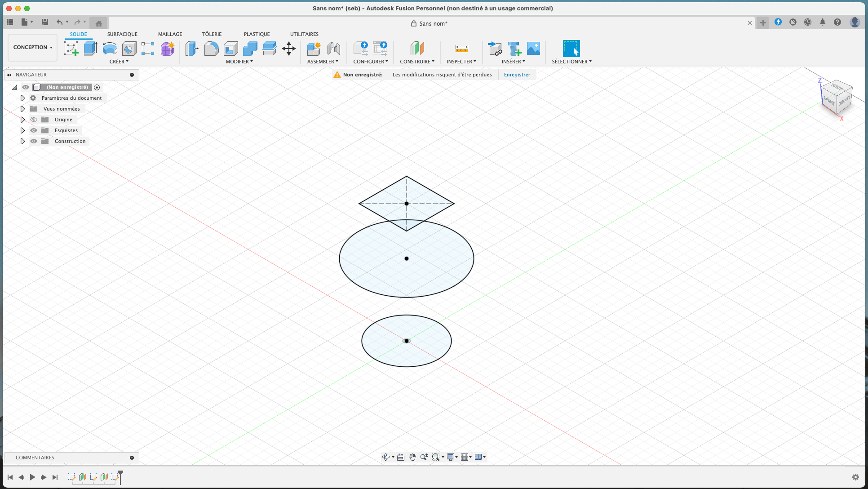Viewport: 868px width, 489px height.
Task: Select the Offset Face tool
Action: point(270,49)
